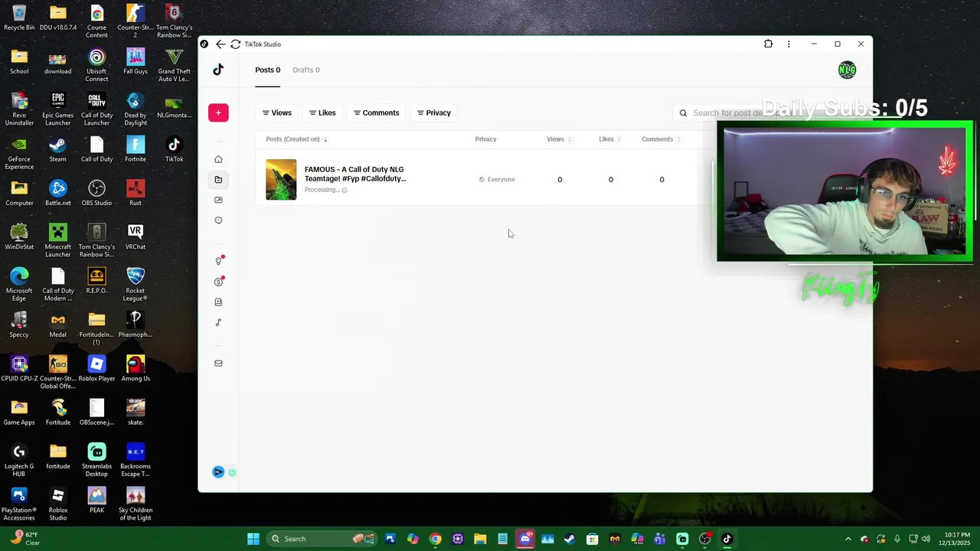Click the Windows taskbar Search box
Screen dimensions: 980x551
[x=322, y=539]
